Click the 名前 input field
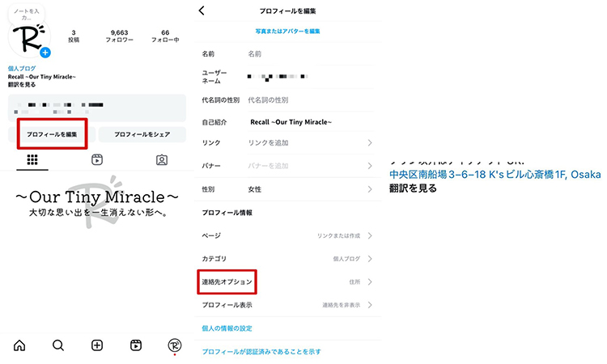Image resolution: width=607 pixels, height=364 pixels. point(310,53)
